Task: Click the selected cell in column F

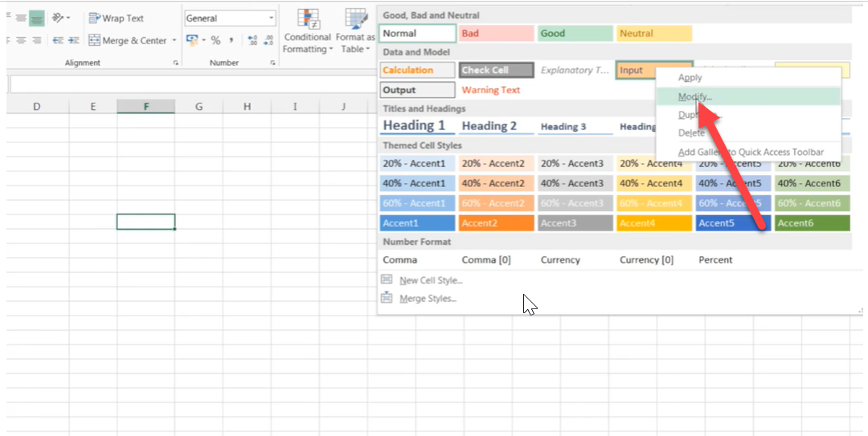Action: (x=146, y=222)
